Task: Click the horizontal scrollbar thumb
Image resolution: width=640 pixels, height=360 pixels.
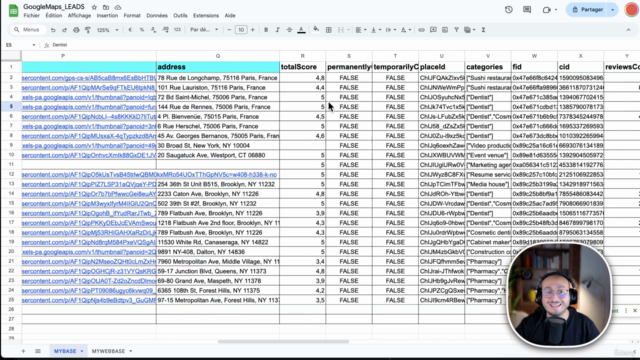Action: [x=283, y=342]
